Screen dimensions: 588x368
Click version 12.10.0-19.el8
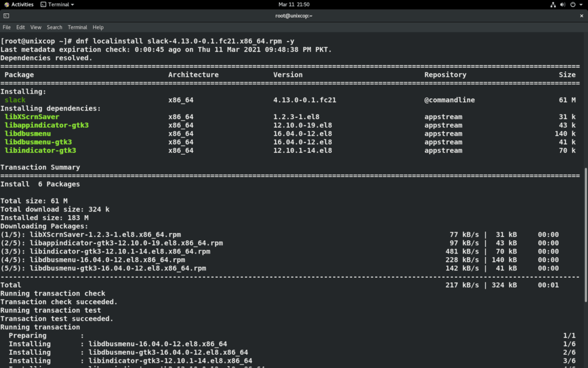pyautogui.click(x=302, y=125)
